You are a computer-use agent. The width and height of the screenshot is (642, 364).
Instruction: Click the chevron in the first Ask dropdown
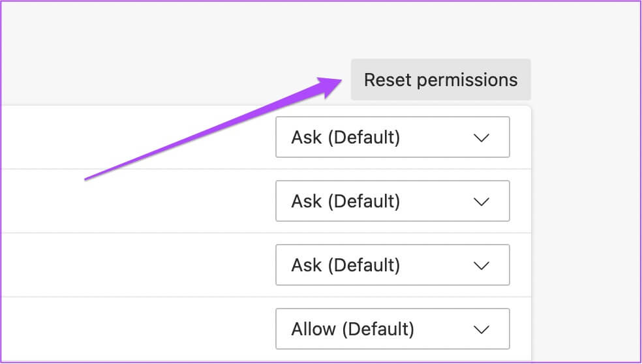[481, 138]
